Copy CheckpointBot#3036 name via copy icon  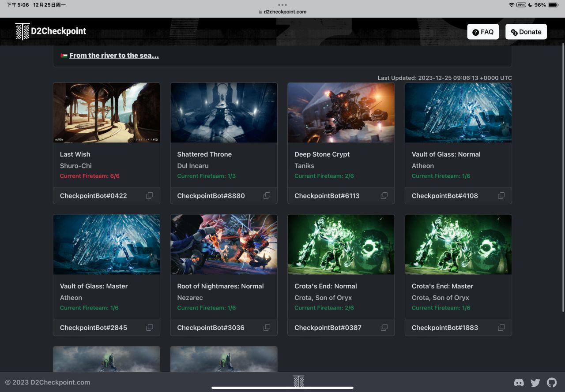pyautogui.click(x=267, y=327)
